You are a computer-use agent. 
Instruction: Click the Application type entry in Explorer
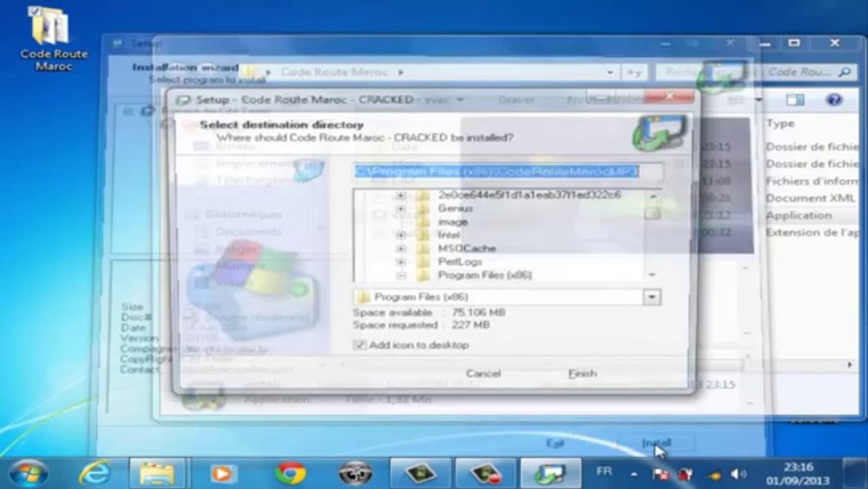799,215
